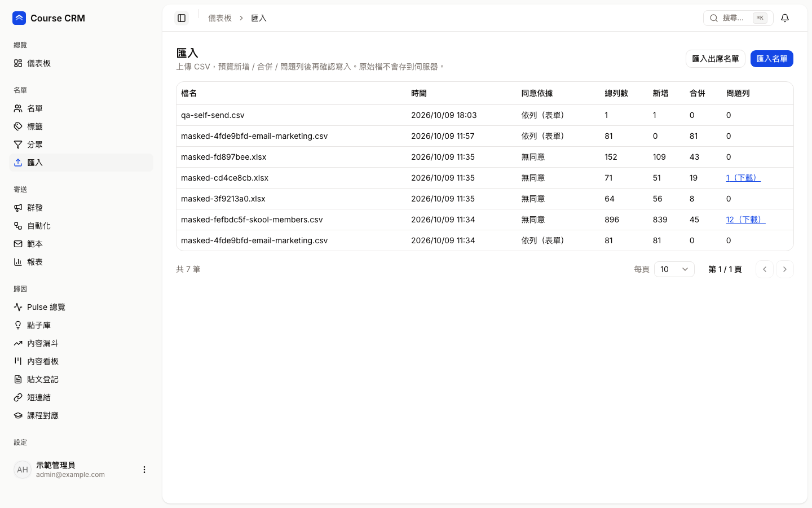Viewport: 812px width, 508px height.
Task: Open 內容看板 content board
Action: (81, 361)
